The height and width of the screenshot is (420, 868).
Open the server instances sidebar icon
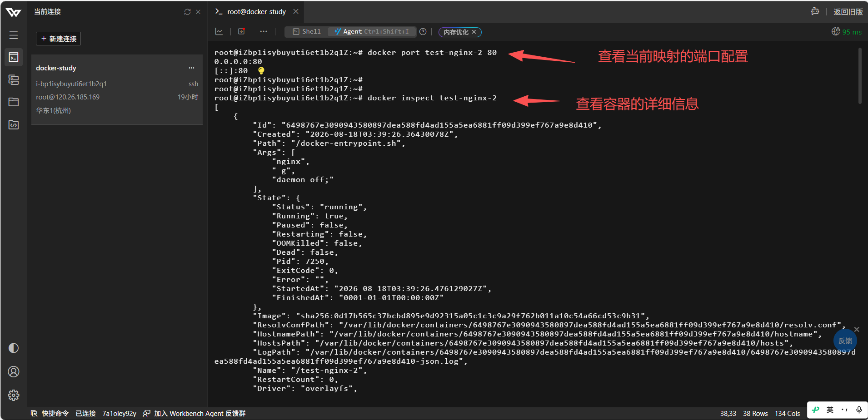pyautogui.click(x=14, y=80)
